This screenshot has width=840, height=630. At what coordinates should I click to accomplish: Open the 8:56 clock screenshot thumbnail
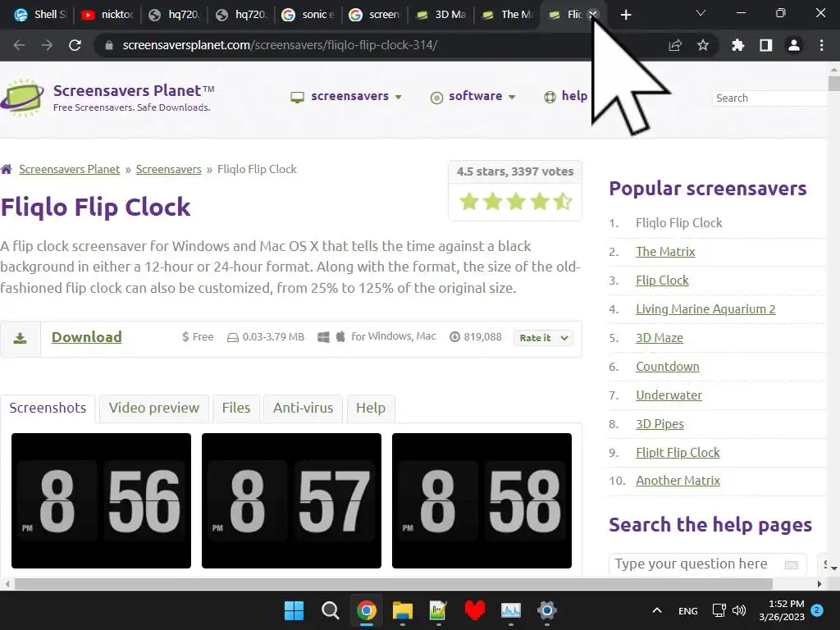coord(101,501)
